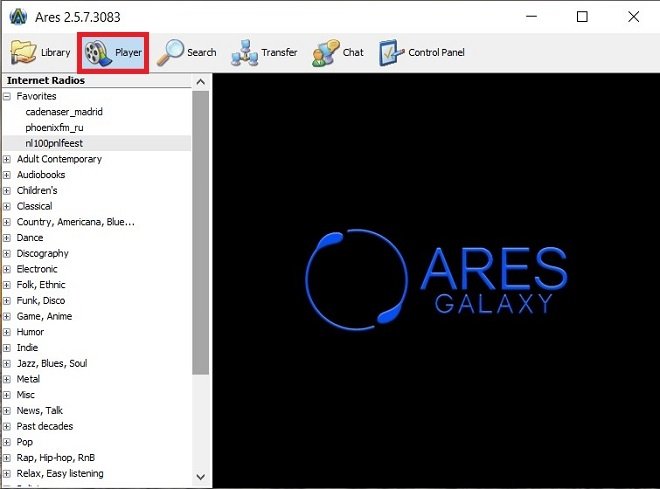660x489 pixels.
Task: Expand the Metal category
Action: (7, 380)
